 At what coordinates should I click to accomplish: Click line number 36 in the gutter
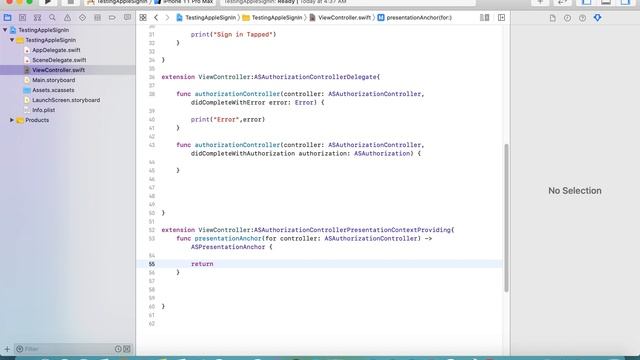(151, 77)
